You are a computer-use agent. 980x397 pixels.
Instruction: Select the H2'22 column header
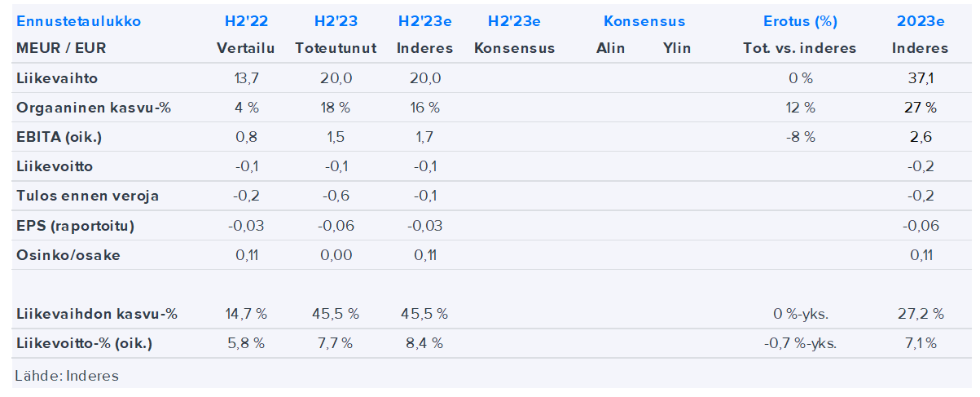click(245, 22)
